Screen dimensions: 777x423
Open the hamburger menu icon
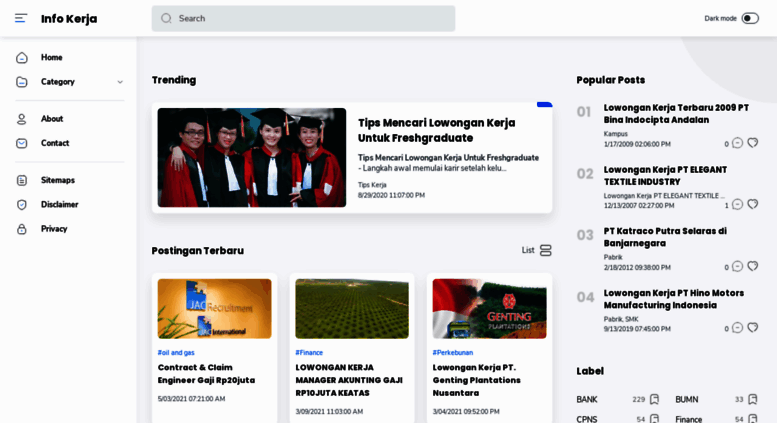pos(21,18)
